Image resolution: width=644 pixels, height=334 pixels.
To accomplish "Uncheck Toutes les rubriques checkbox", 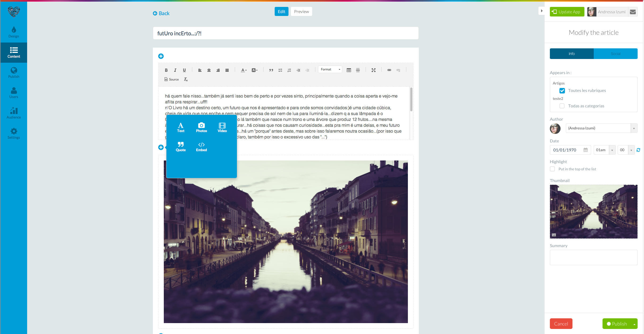I will coord(562,91).
